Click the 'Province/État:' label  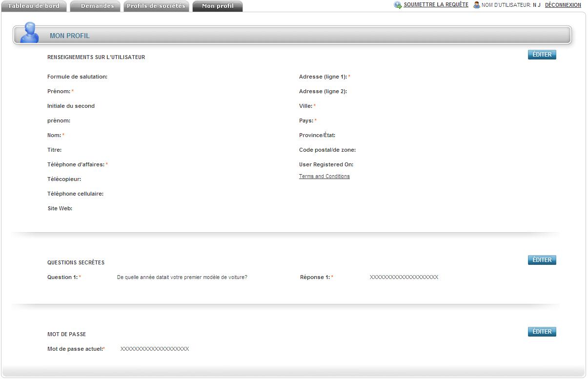317,135
